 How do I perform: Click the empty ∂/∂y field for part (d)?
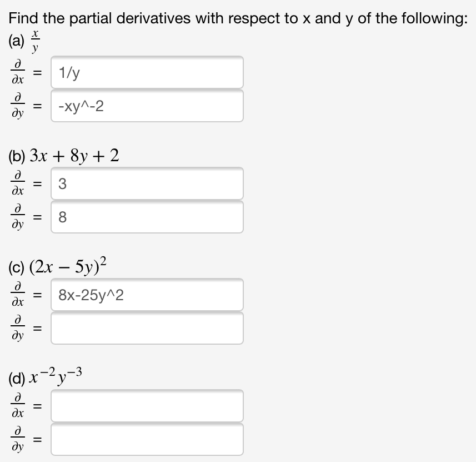[147, 439]
